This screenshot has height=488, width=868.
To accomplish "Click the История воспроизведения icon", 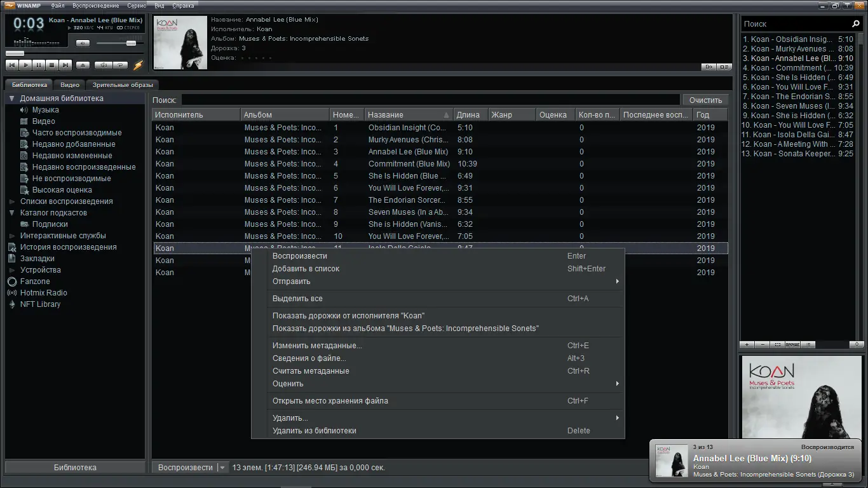I will pos(11,247).
